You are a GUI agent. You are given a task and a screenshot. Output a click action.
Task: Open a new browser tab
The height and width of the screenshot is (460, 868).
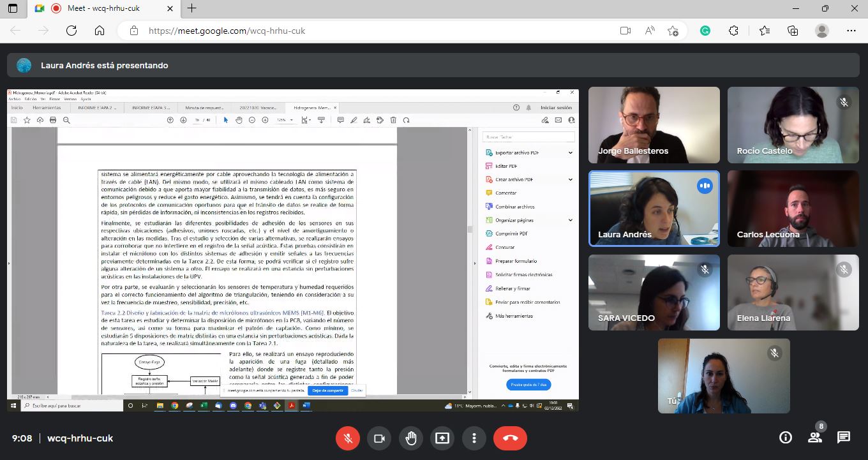pyautogui.click(x=191, y=8)
